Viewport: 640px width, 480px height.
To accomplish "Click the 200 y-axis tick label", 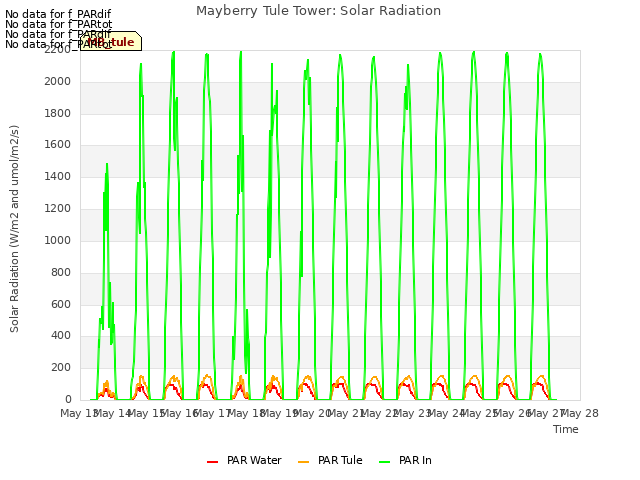I will pyautogui.click(x=61, y=368).
